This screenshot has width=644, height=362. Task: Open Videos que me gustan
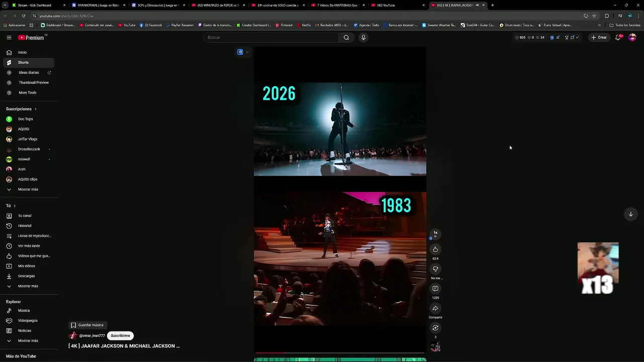[x=29, y=256]
